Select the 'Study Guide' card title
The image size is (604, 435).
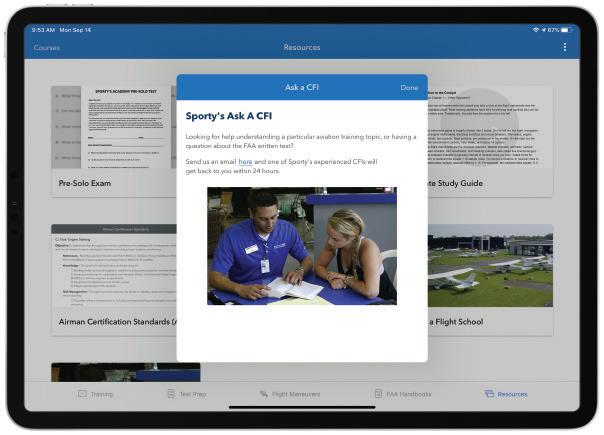(x=455, y=183)
